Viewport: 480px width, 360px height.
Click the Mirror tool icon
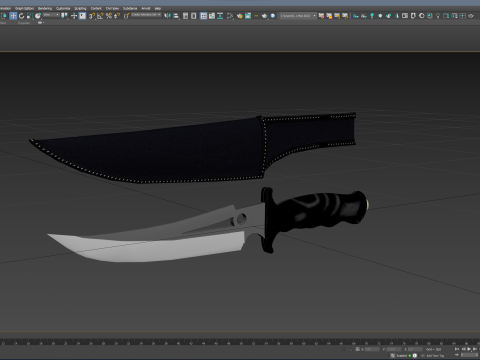coord(167,16)
